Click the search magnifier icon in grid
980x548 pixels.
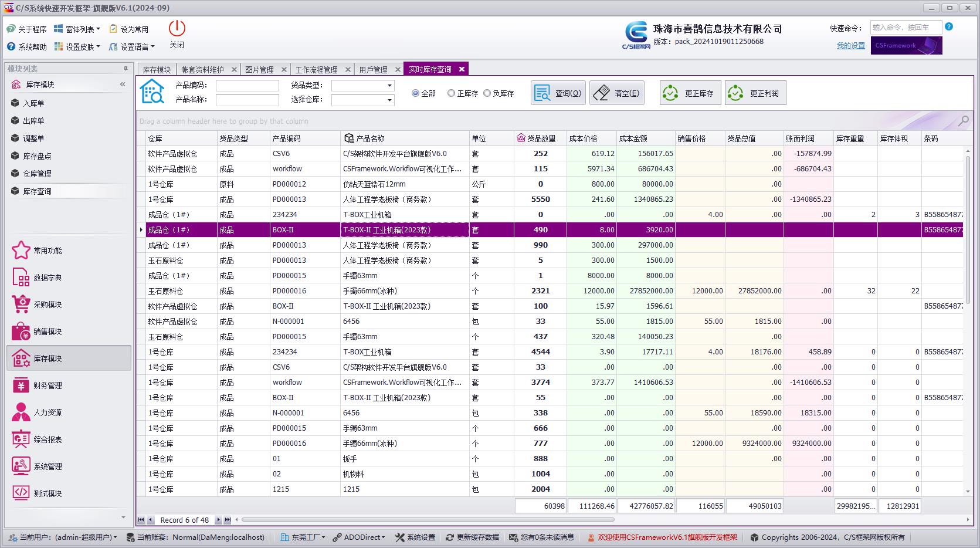(x=963, y=121)
